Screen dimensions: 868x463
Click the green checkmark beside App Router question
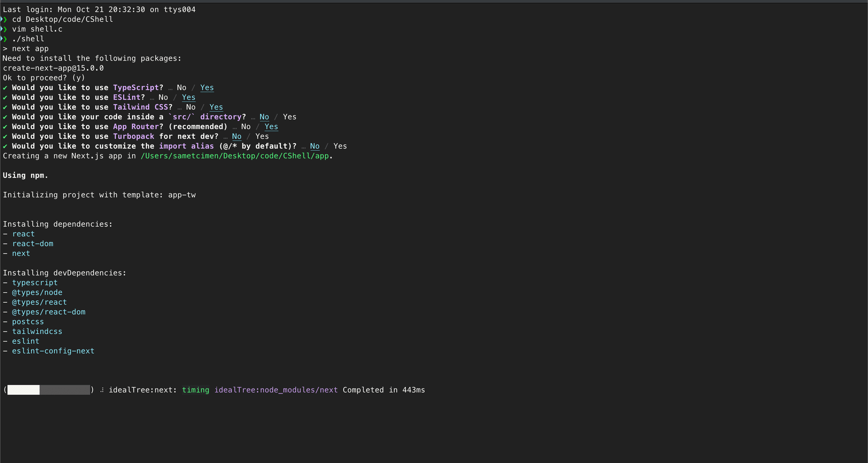(x=5, y=127)
